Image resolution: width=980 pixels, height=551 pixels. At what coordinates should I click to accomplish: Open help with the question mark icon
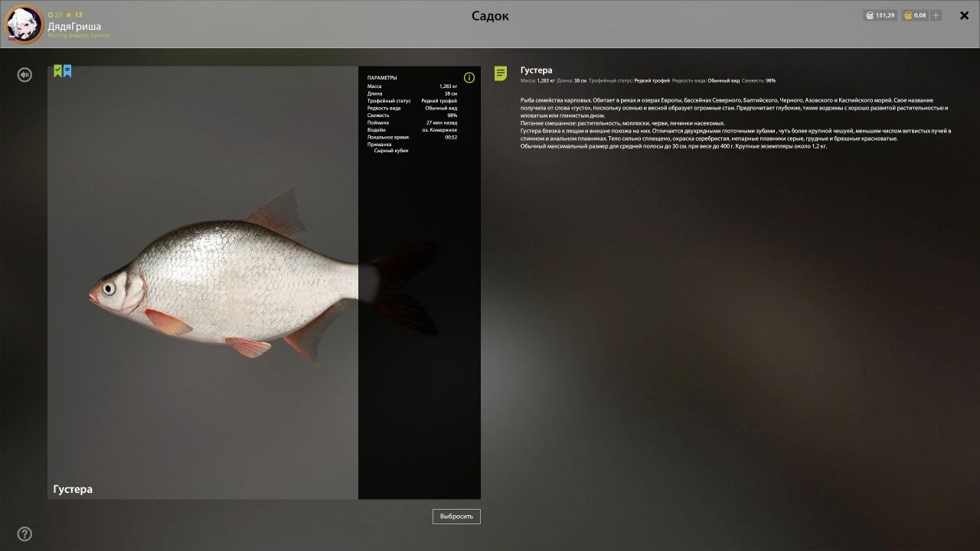(x=24, y=534)
